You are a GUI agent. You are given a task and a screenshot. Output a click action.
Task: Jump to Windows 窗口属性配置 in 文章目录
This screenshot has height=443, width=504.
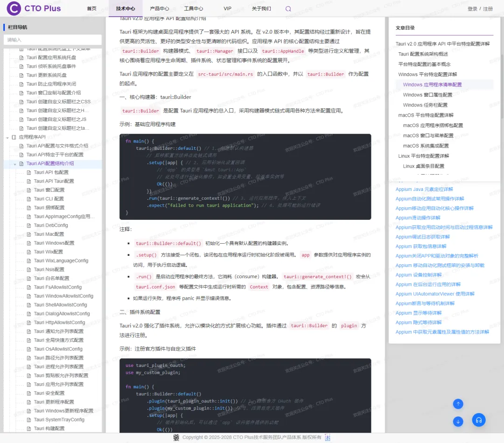pos(427,95)
